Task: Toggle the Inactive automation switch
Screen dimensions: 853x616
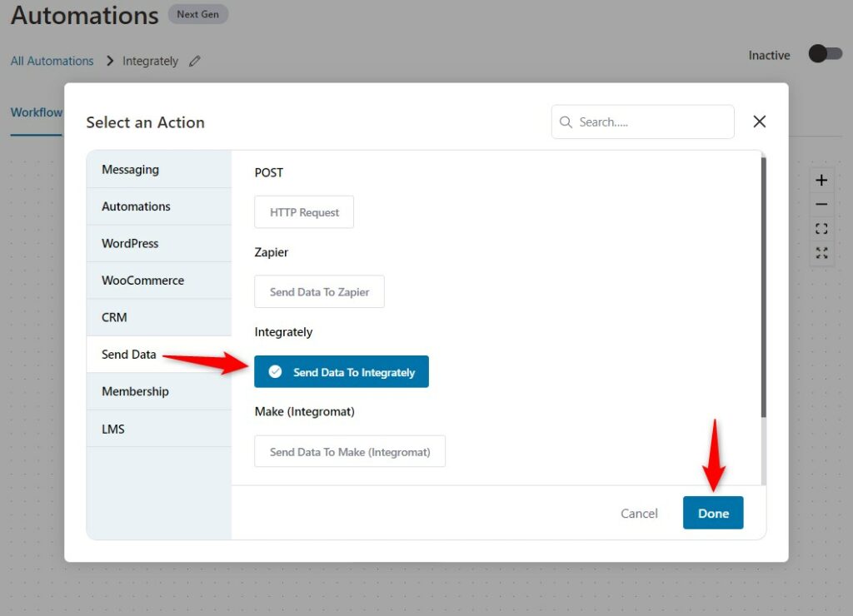Action: (x=826, y=54)
